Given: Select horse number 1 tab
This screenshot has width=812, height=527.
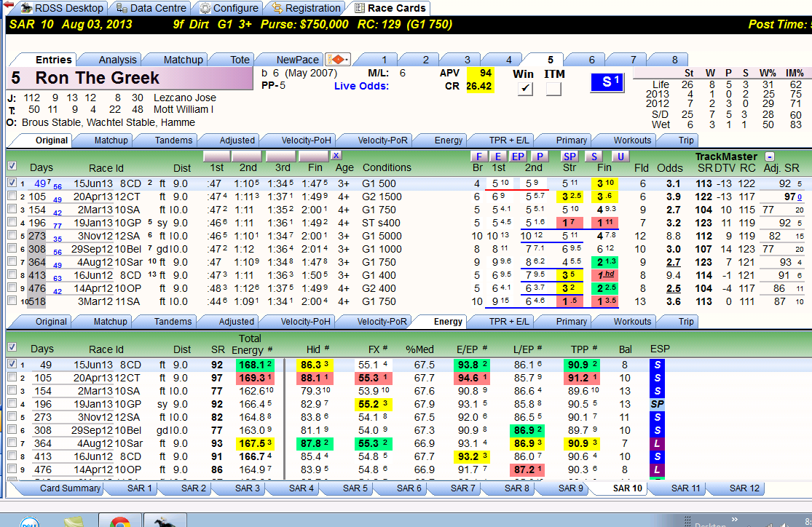Looking at the screenshot, I should [384, 60].
